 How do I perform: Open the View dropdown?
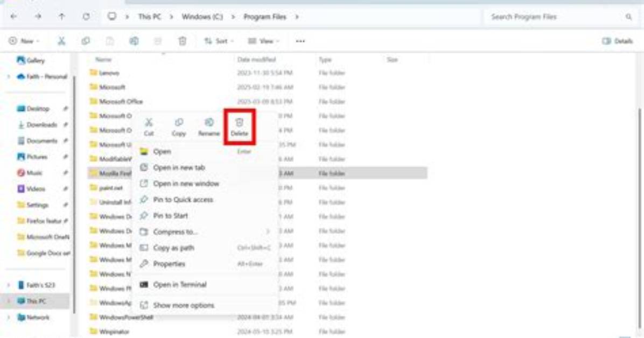[263, 41]
